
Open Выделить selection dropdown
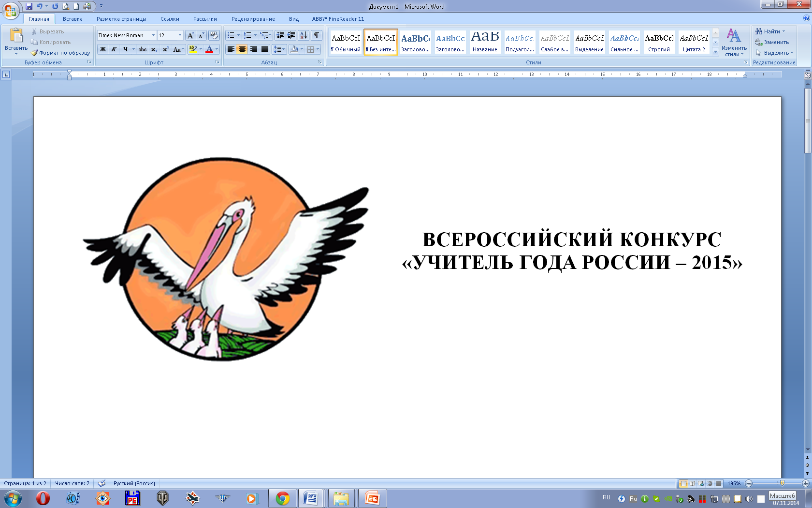[774, 53]
